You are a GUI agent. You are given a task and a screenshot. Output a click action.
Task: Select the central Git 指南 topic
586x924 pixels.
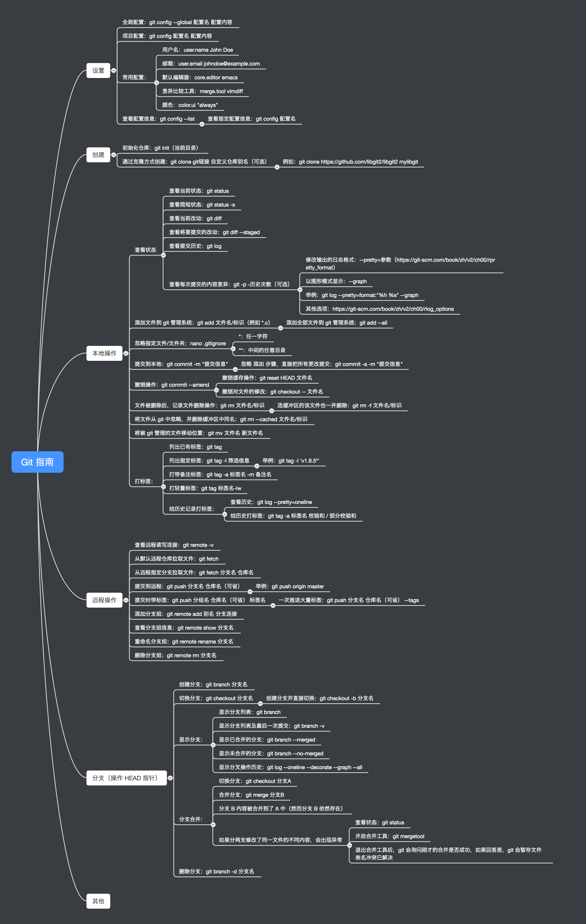[37, 462]
